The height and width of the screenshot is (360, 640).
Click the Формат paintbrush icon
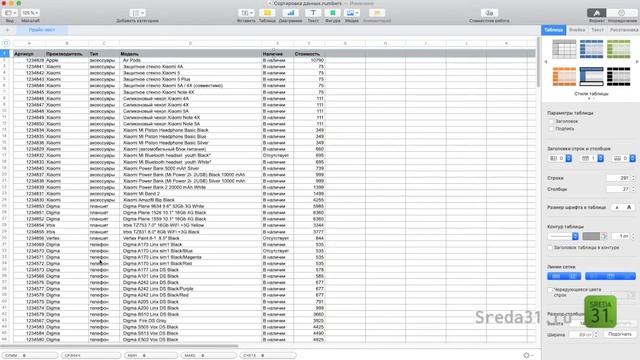(596, 13)
